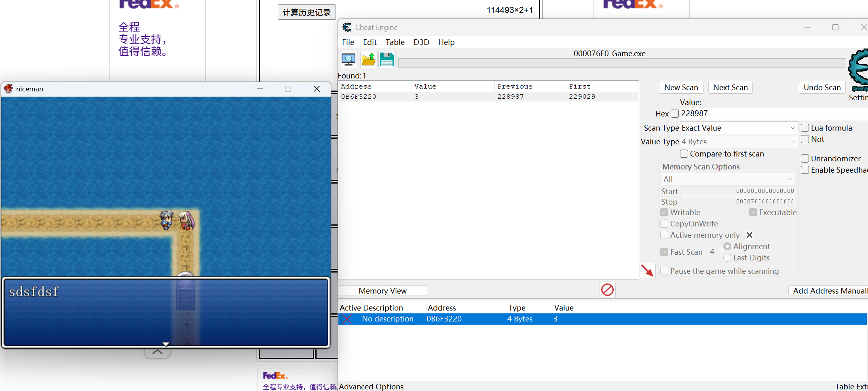This screenshot has width=868, height=391.
Task: Open the Value Type dropdown
Action: pyautogui.click(x=739, y=142)
